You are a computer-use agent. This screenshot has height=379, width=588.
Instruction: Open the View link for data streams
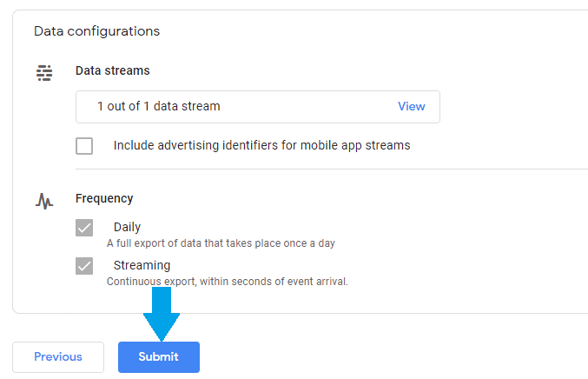click(x=411, y=106)
